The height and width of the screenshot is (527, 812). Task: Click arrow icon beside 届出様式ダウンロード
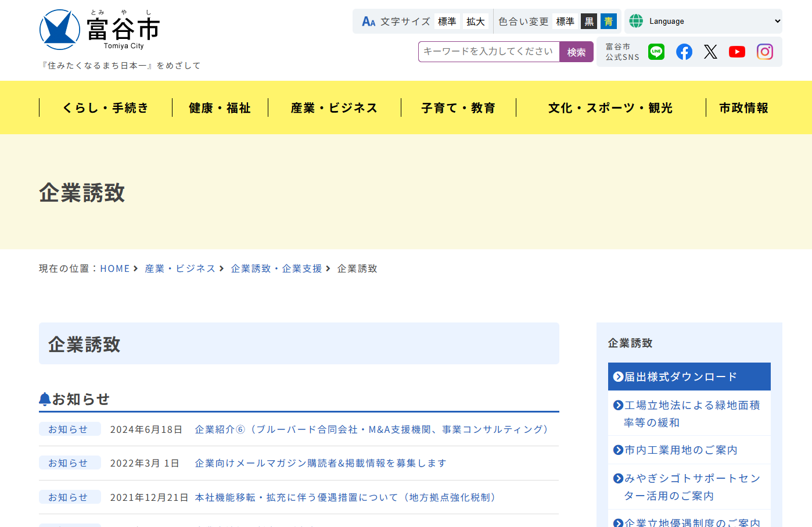(x=618, y=377)
